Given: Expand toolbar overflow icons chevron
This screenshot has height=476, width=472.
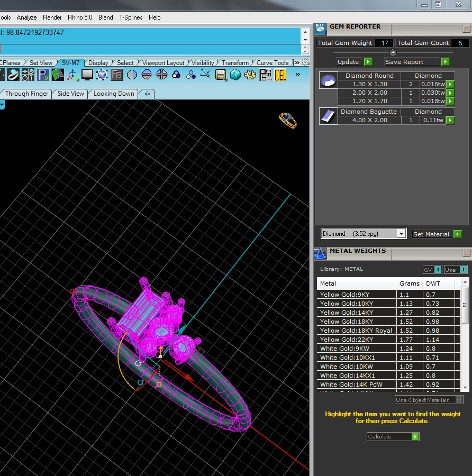Looking at the screenshot, I should (x=298, y=74).
